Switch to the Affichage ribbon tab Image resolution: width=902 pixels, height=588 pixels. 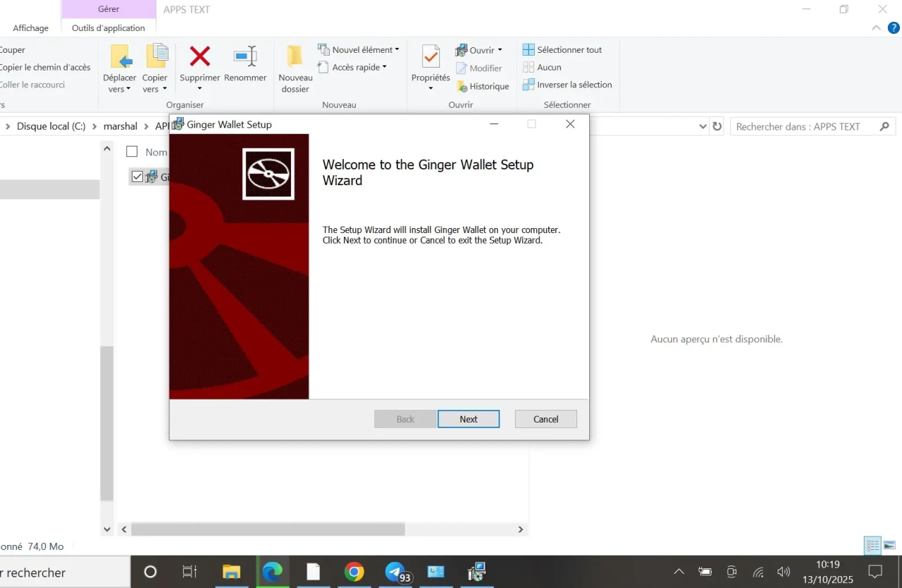click(31, 28)
